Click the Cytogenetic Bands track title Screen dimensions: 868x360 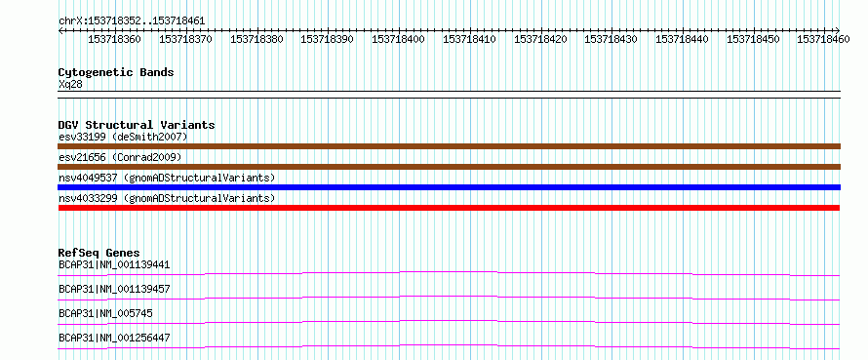116,72
